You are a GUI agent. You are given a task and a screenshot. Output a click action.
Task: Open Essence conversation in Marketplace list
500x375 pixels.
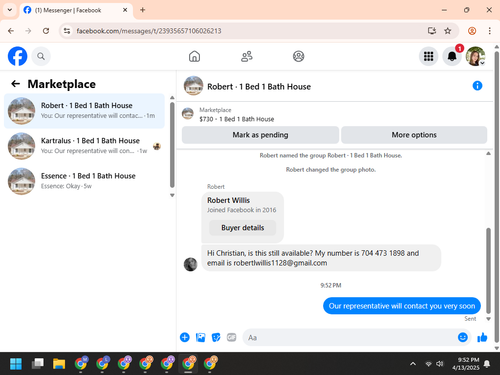click(x=84, y=181)
